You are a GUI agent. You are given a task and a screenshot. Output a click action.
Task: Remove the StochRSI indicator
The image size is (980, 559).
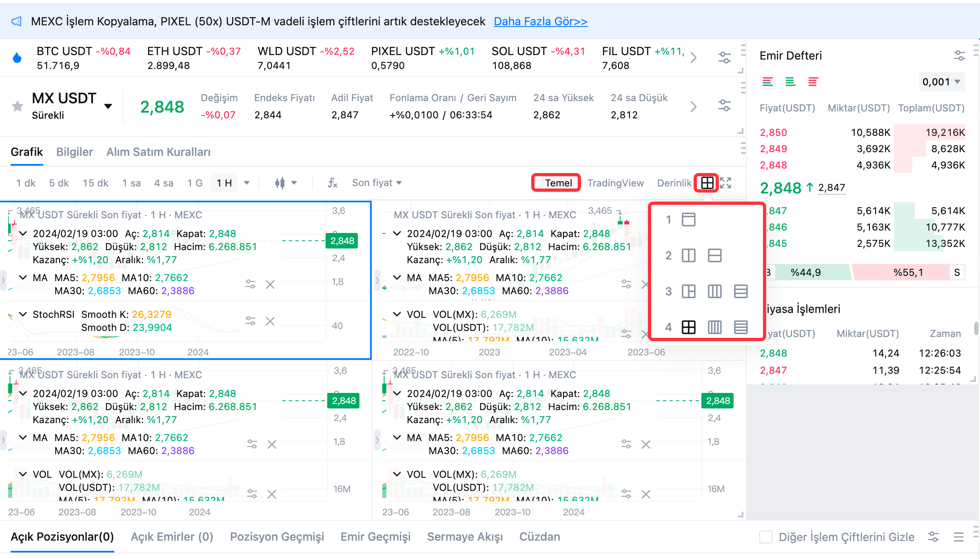pyautogui.click(x=270, y=321)
